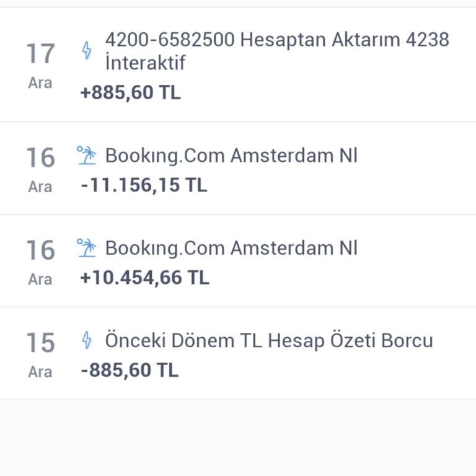The width and height of the screenshot is (476, 476).
Task: Click the word İnteraktif in first transaction
Action: [145, 63]
